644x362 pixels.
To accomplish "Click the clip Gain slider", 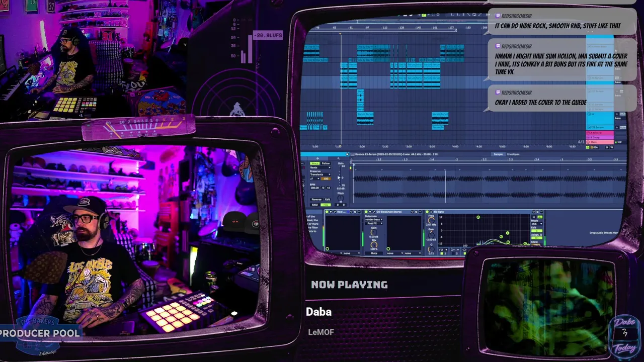I will point(339,177).
